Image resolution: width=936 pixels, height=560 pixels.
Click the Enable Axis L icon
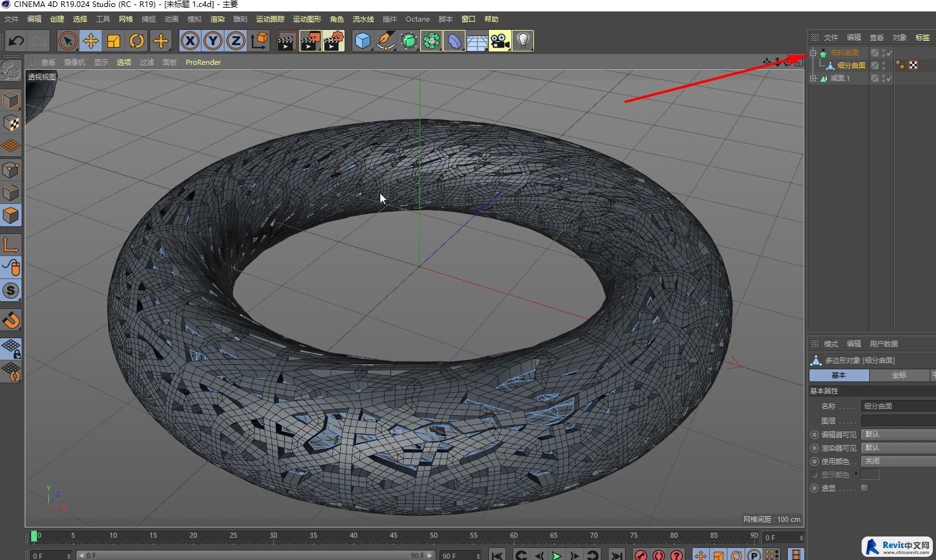point(11,244)
